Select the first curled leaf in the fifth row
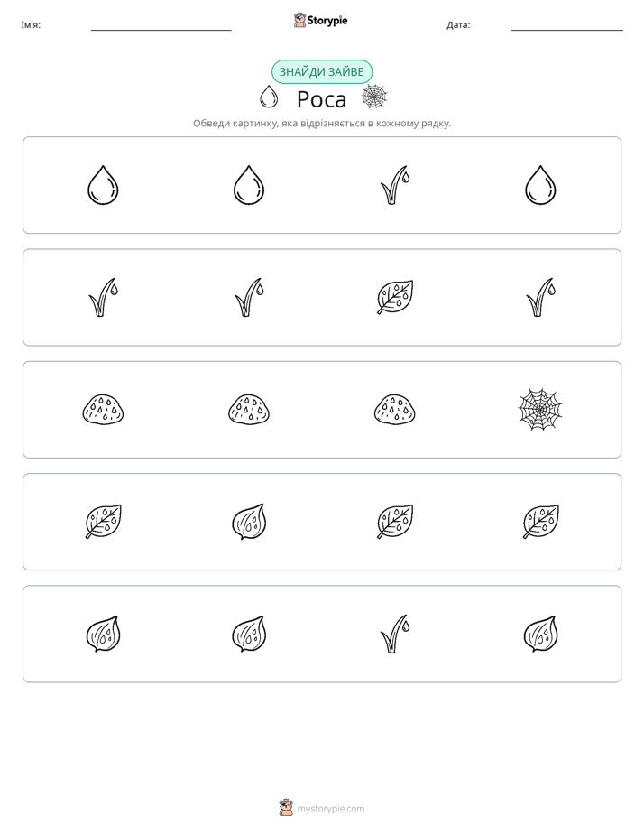644x834 pixels. (103, 634)
